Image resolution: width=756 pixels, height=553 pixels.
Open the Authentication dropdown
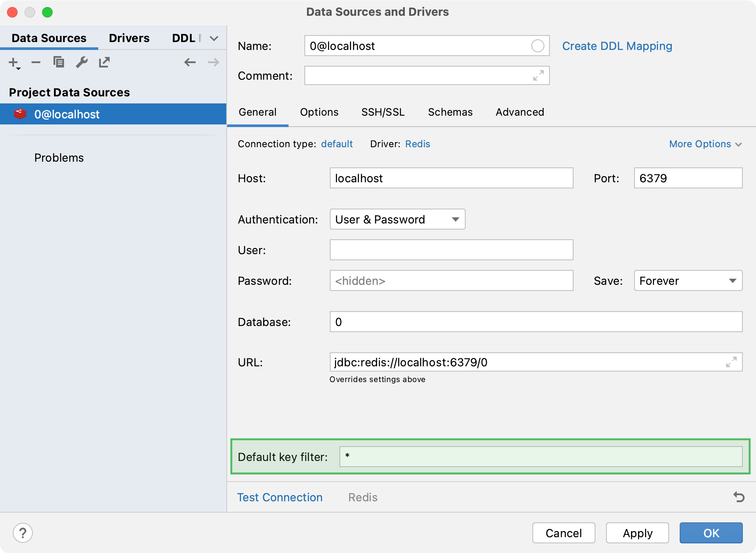point(397,220)
